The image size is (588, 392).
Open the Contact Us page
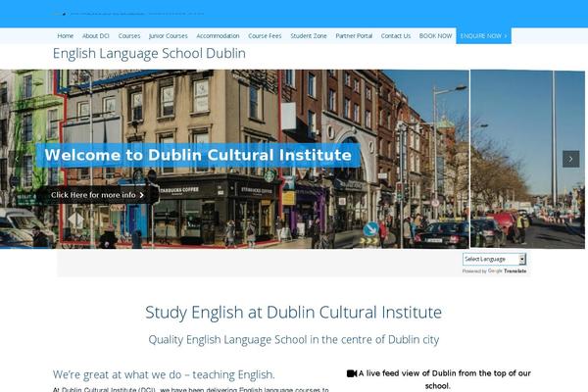pos(396,36)
